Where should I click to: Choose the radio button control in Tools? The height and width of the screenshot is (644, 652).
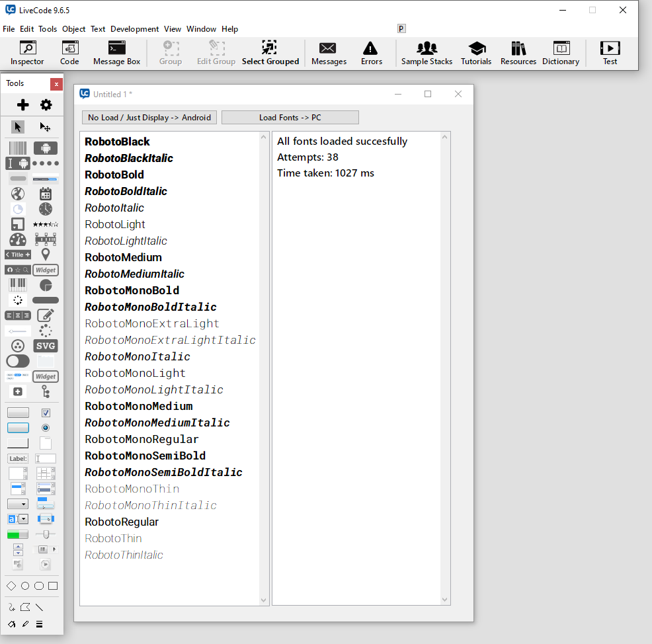[46, 428]
